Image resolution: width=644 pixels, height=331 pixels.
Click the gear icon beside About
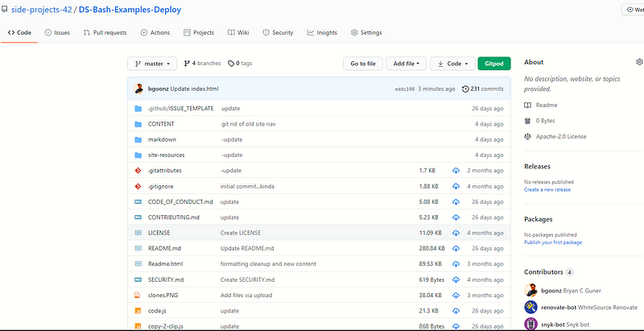click(x=639, y=62)
